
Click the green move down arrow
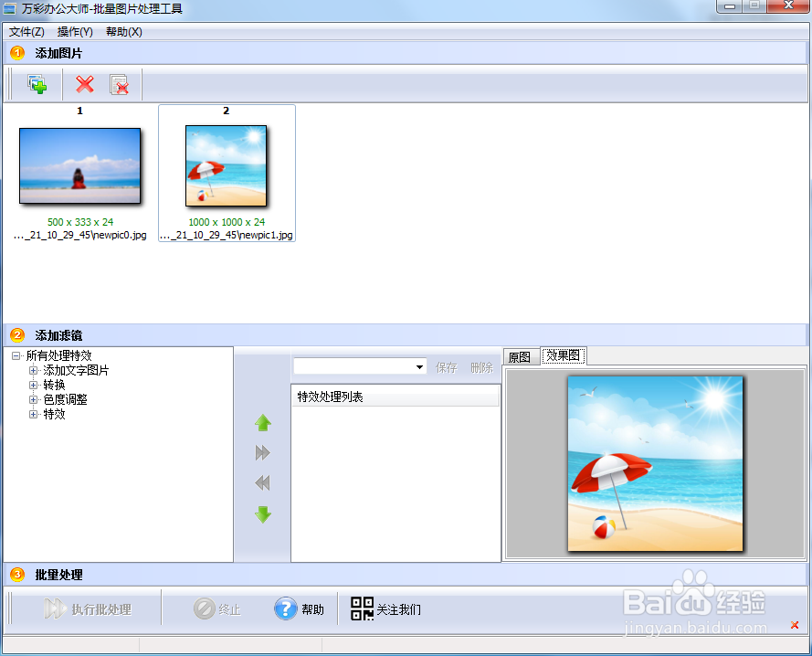coord(263,514)
